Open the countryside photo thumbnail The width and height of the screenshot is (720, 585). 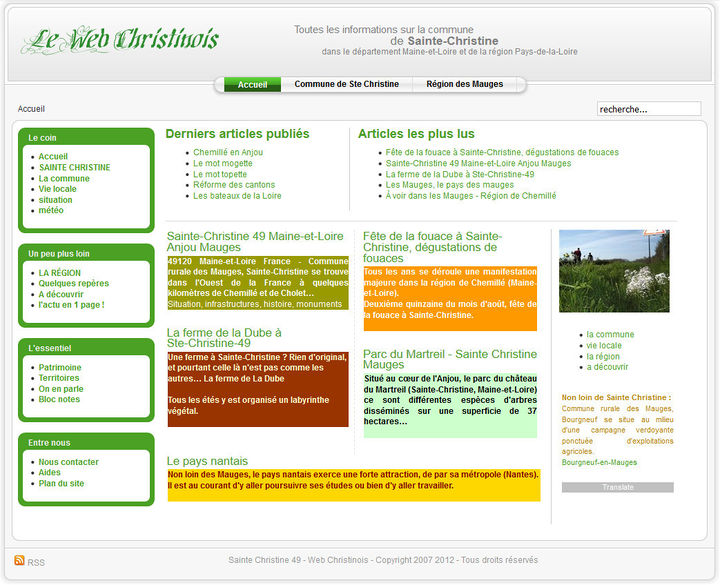pyautogui.click(x=614, y=271)
